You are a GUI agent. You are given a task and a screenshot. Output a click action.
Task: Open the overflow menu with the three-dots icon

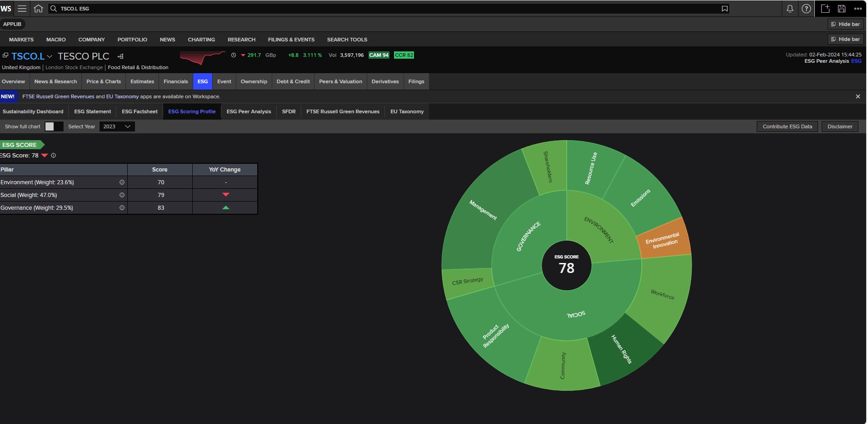(x=858, y=8)
